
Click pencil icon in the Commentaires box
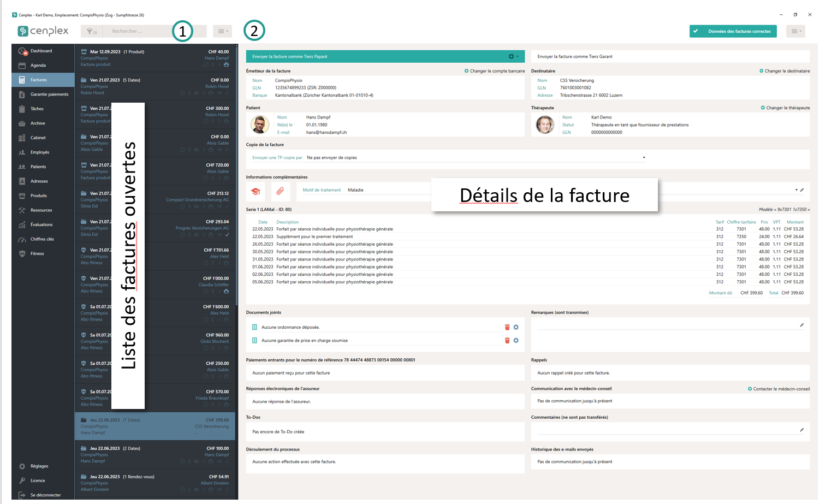point(801,430)
